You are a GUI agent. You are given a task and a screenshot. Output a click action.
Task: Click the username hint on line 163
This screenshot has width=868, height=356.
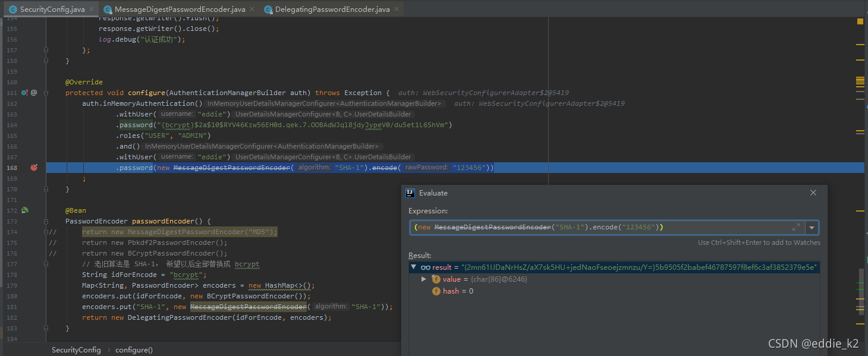177,114
